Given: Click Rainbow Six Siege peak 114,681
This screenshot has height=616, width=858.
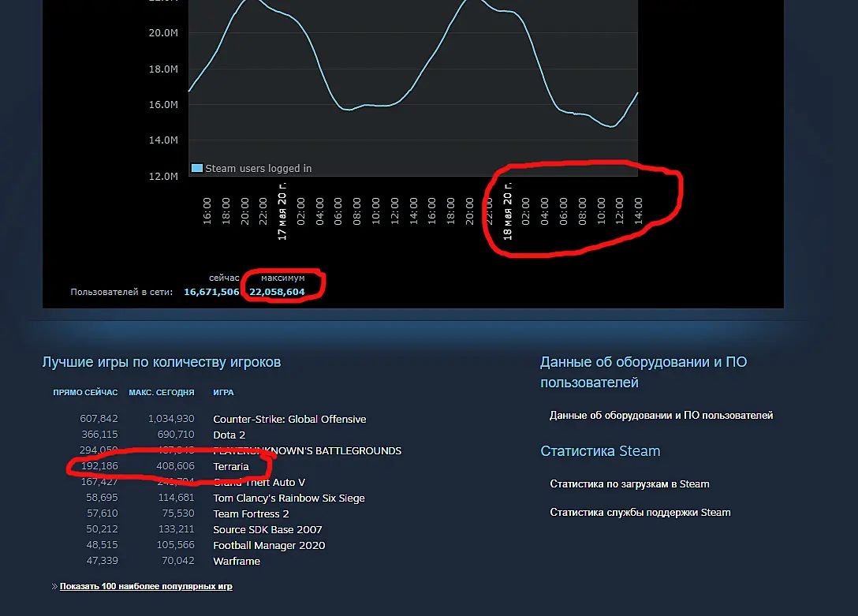Looking at the screenshot, I should pos(176,498).
